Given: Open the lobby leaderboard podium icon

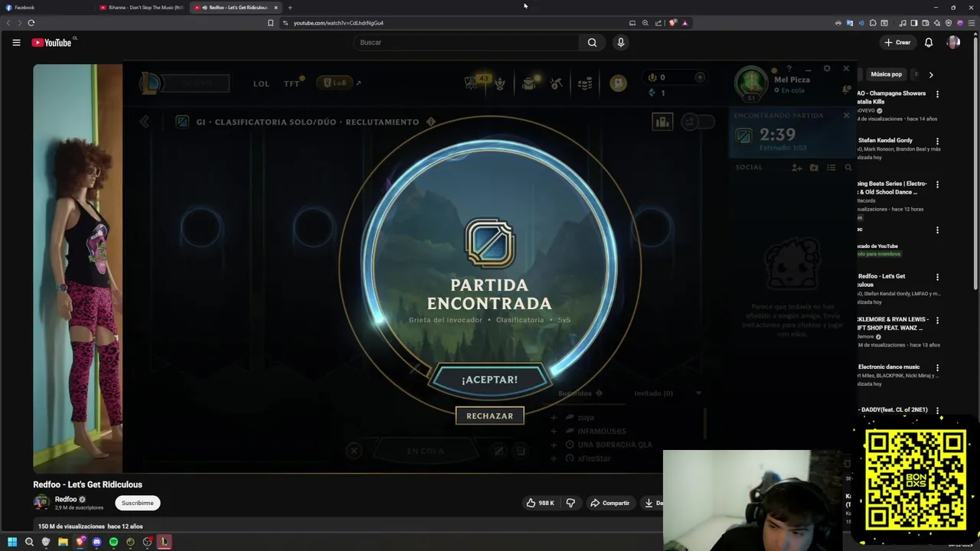Looking at the screenshot, I should [662, 122].
